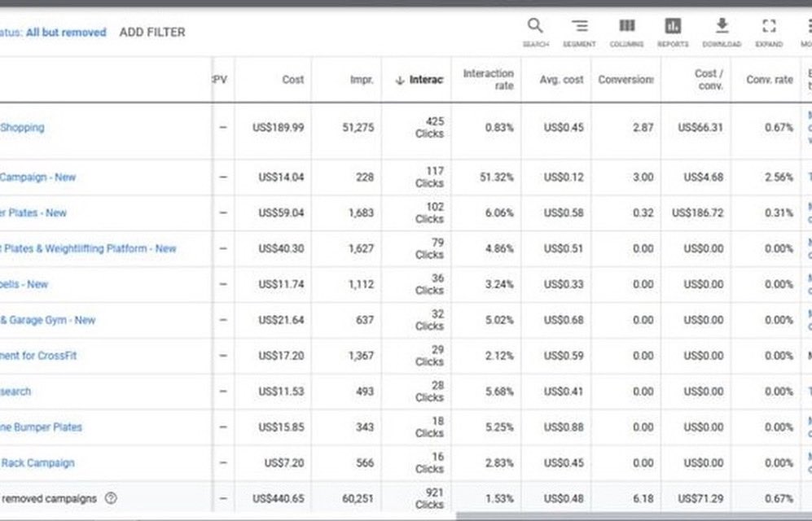Select the US$0.88 average cost cell
The height and width of the screenshot is (521, 812).
pyautogui.click(x=564, y=427)
